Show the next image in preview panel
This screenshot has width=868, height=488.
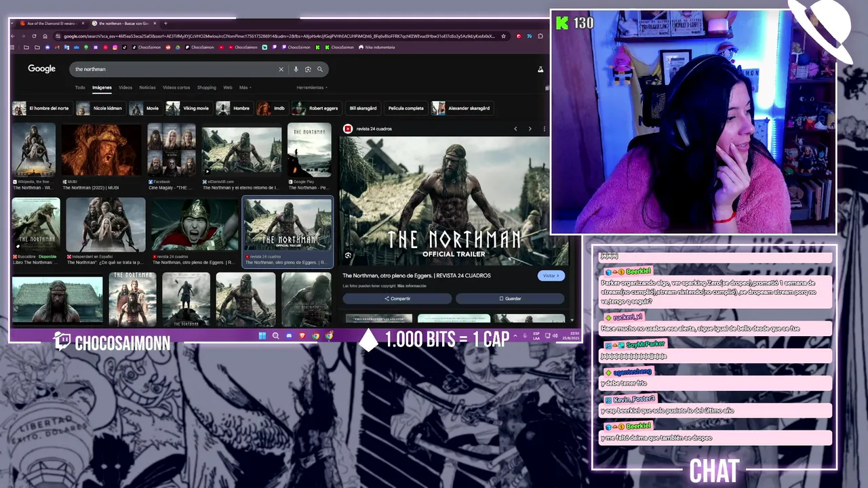tap(530, 129)
